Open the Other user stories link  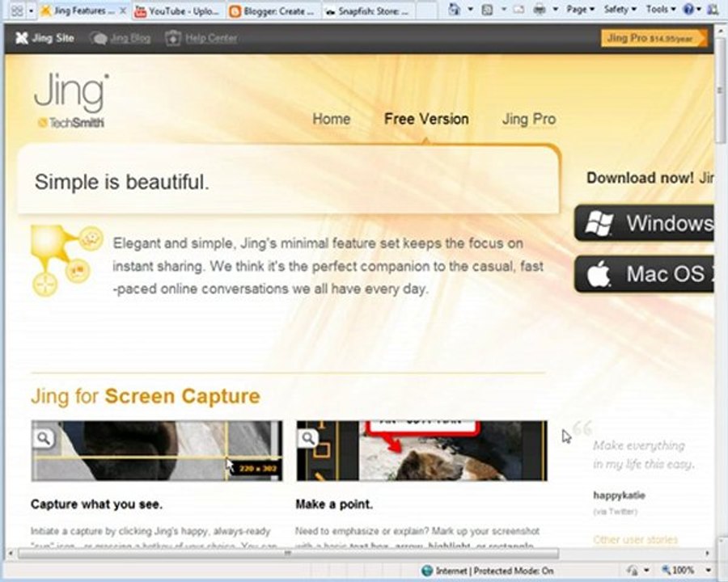tap(635, 540)
